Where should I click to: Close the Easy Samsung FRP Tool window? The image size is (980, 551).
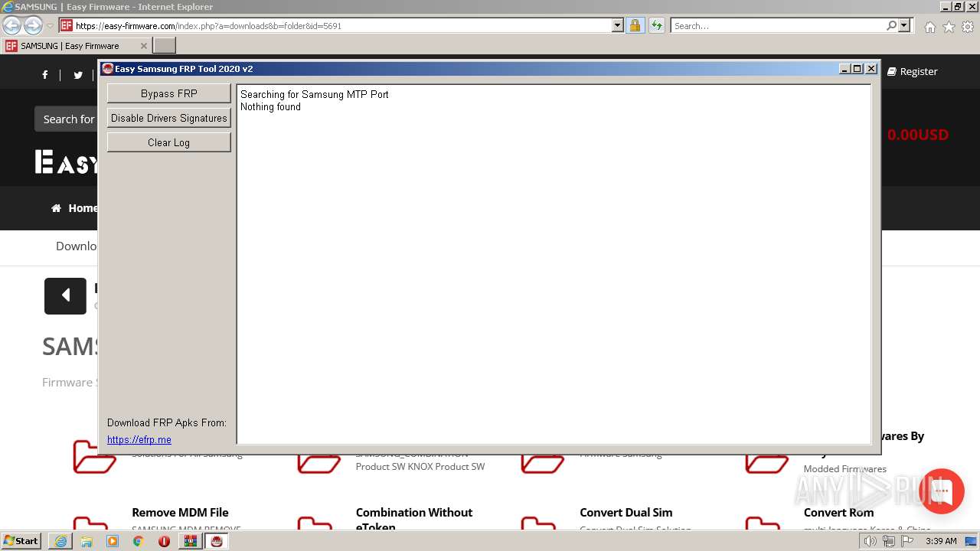tap(871, 69)
